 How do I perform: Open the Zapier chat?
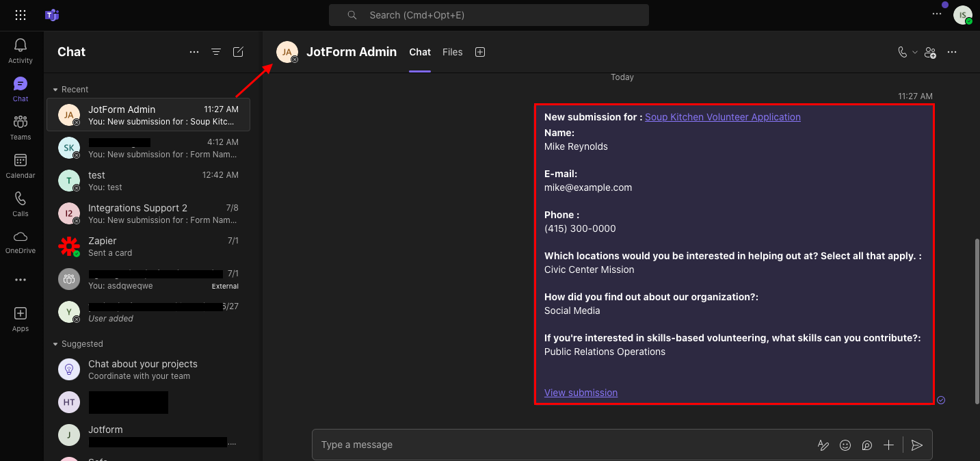148,246
